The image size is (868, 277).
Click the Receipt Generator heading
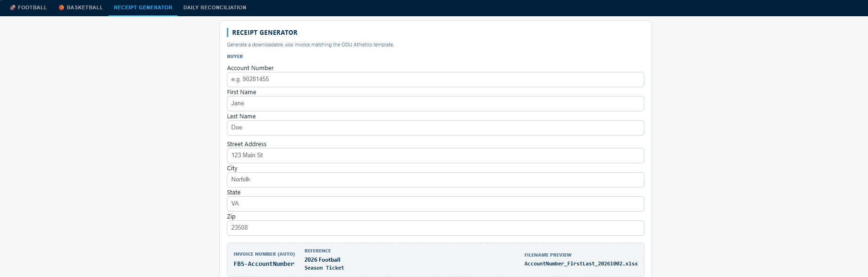[265, 32]
